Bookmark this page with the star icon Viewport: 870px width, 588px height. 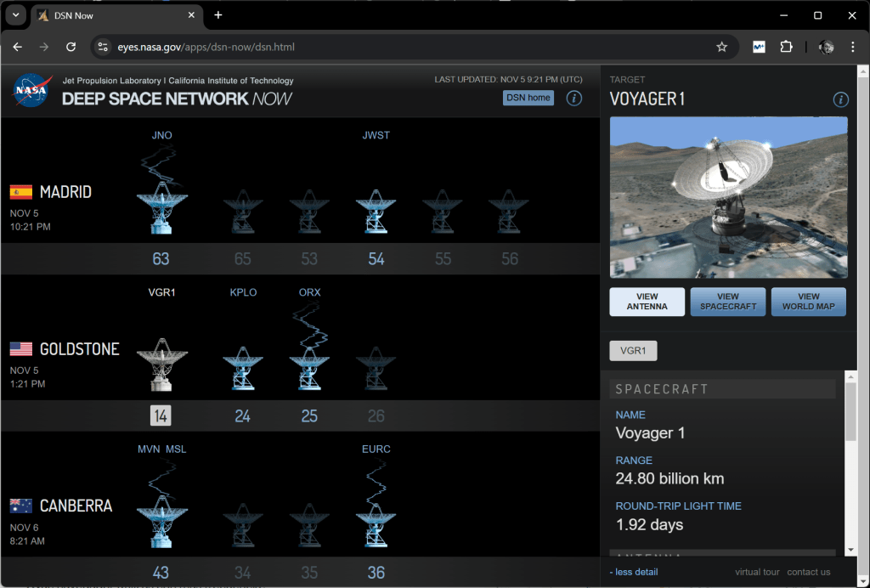[x=721, y=47]
